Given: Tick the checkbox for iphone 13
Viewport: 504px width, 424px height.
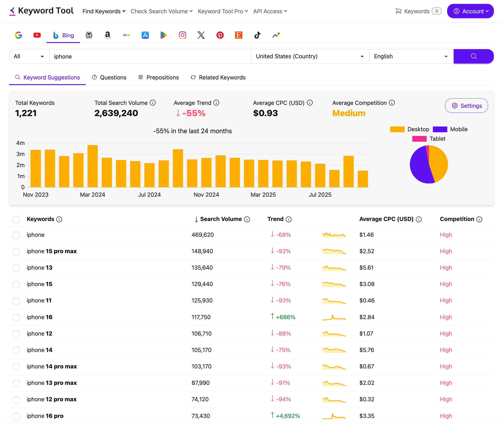Looking at the screenshot, I should (16, 268).
